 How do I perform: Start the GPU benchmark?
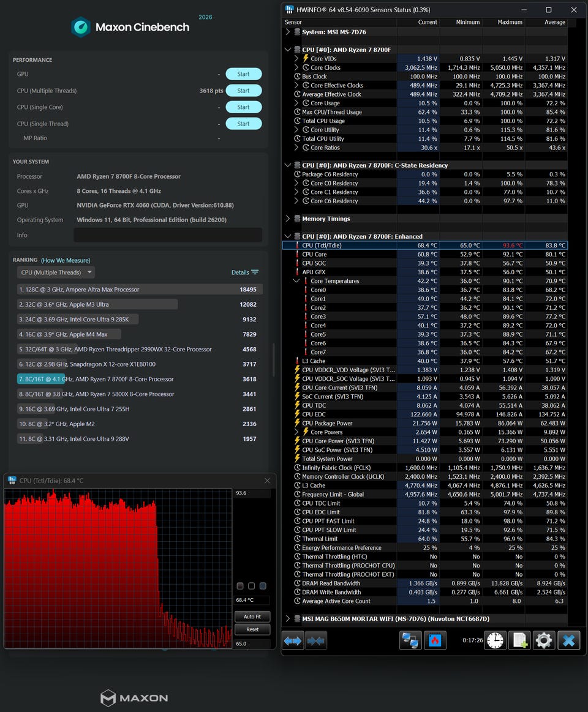(x=244, y=74)
